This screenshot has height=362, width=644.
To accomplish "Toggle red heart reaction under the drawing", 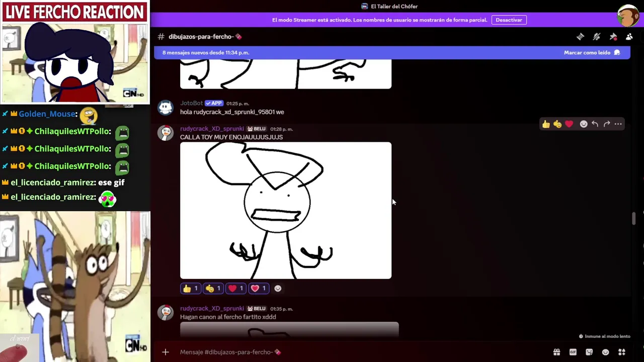I will click(x=236, y=289).
